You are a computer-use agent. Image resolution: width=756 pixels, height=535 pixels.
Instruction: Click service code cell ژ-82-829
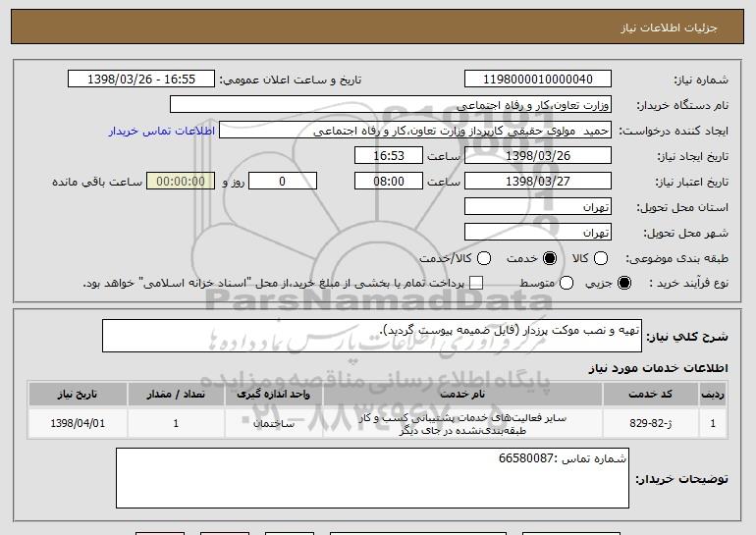coord(650,424)
